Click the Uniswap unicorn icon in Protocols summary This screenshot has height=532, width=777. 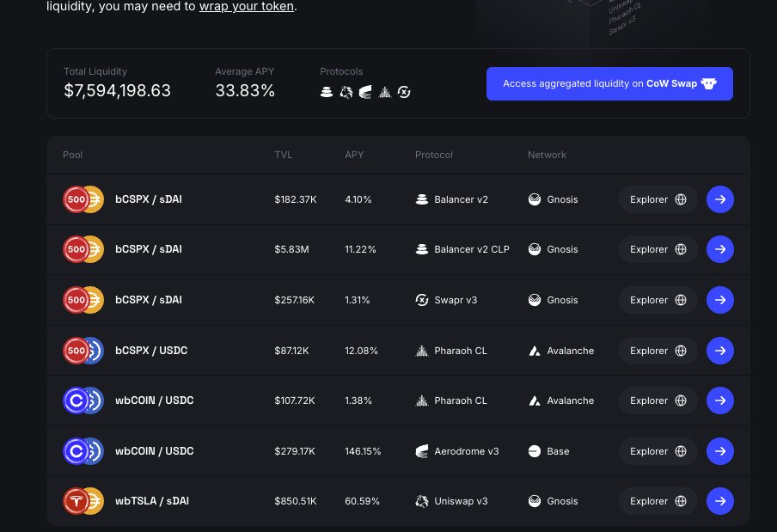pyautogui.click(x=346, y=92)
